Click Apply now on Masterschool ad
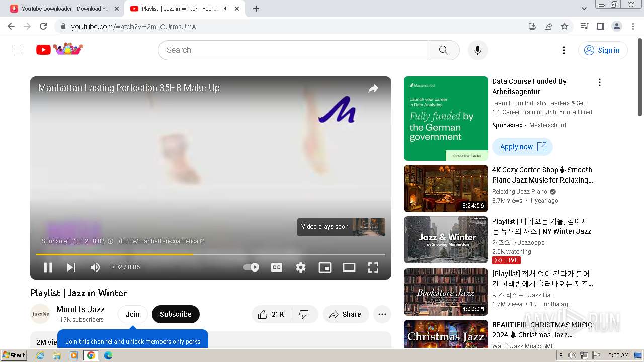644x362 pixels. (522, 147)
